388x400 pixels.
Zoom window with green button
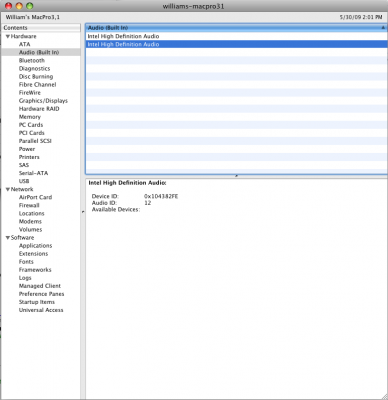(x=29, y=6)
